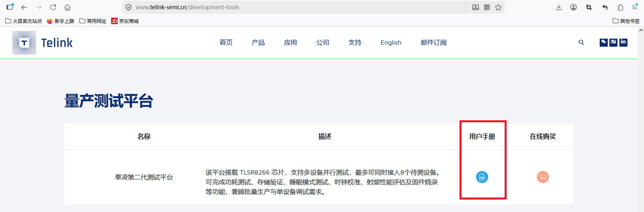Click the 泰凌第二代测试平台 cell
The width and height of the screenshot is (644, 212).
point(144,177)
